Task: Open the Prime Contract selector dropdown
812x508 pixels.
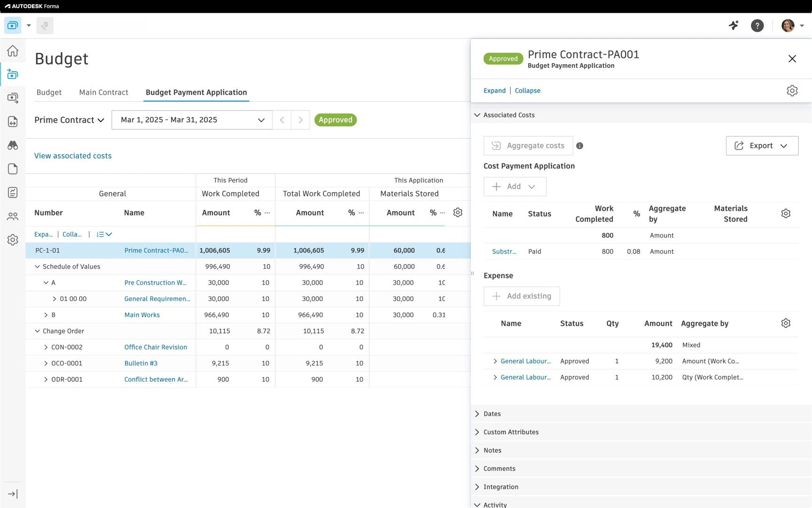Action: point(69,120)
